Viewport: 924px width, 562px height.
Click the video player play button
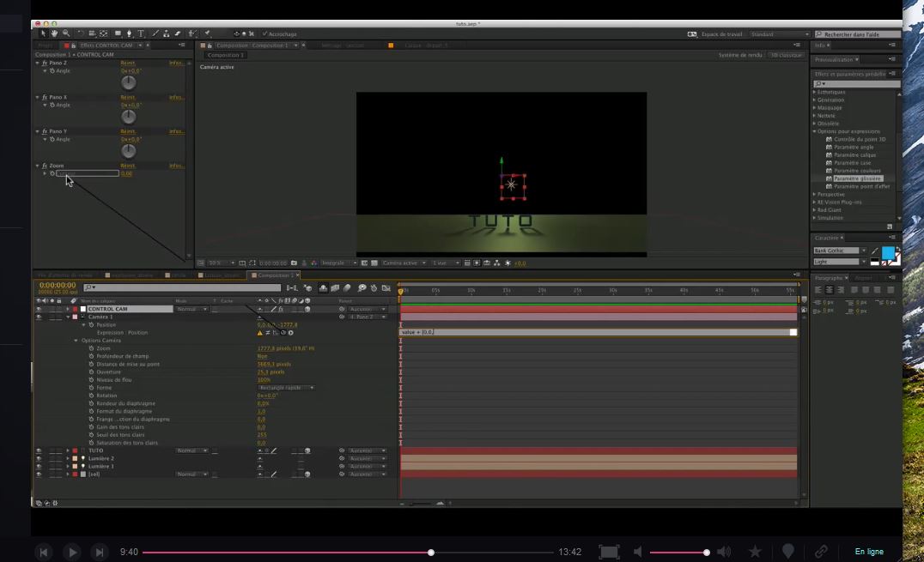click(72, 553)
